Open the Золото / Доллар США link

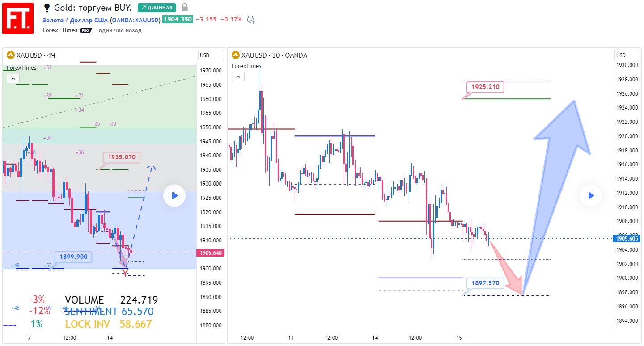[76, 19]
